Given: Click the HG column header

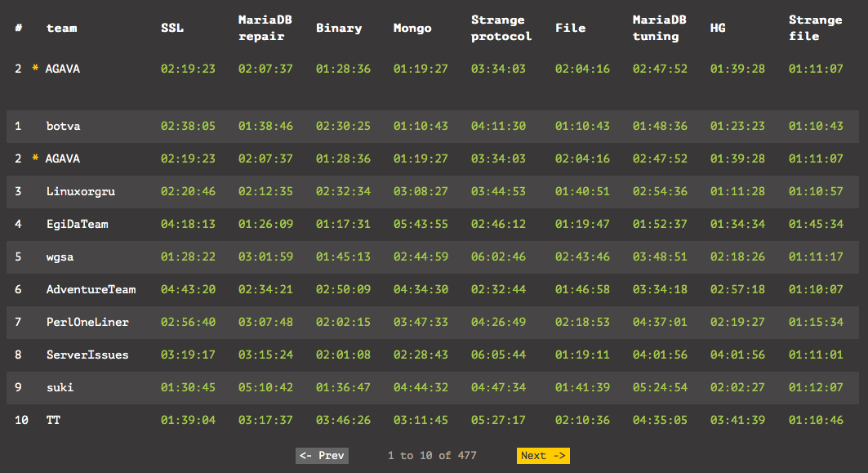Looking at the screenshot, I should point(718,28).
